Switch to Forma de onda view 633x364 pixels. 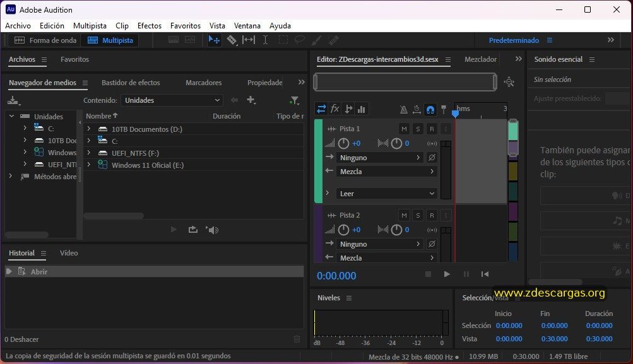[45, 40]
